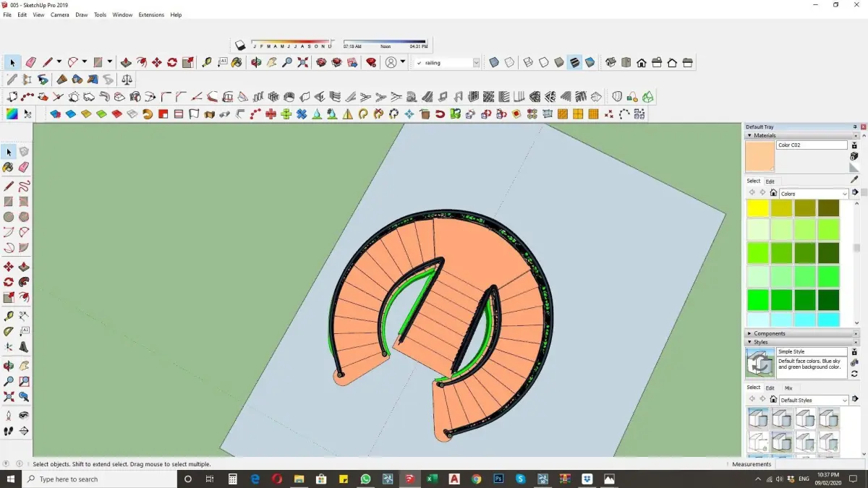Click the materials Details arrow button
Viewport: 868px width, 488px height.
pyautogui.click(x=855, y=193)
